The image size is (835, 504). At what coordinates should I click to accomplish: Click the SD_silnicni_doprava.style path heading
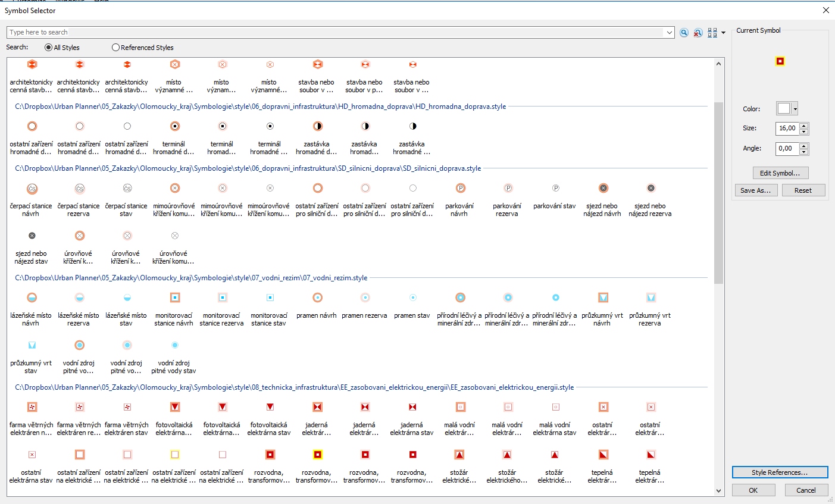248,168
